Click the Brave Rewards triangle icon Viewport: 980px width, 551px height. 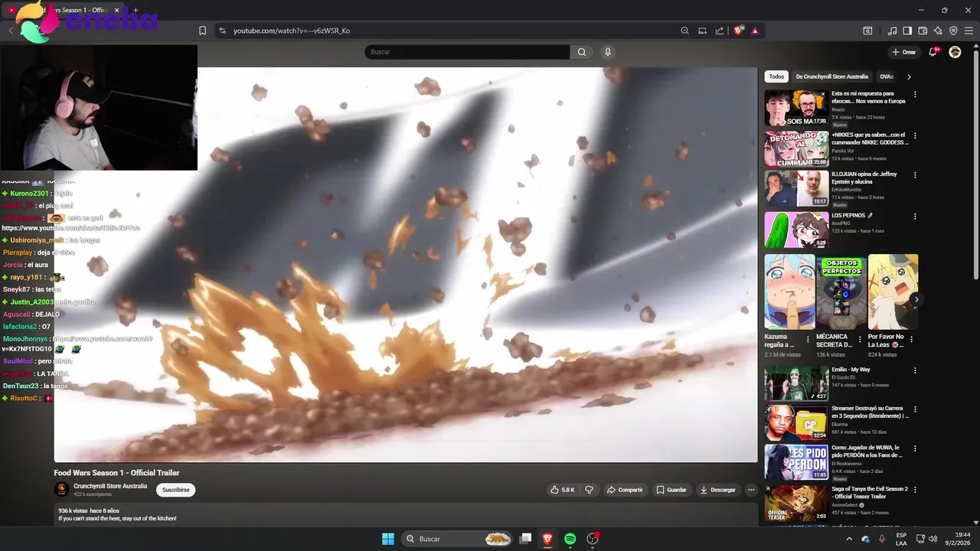(755, 31)
